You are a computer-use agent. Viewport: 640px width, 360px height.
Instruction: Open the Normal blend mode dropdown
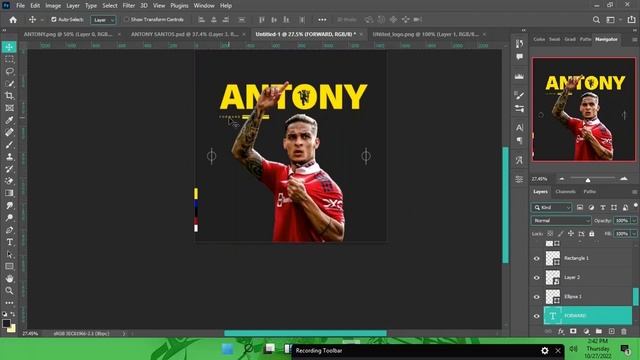tap(561, 221)
